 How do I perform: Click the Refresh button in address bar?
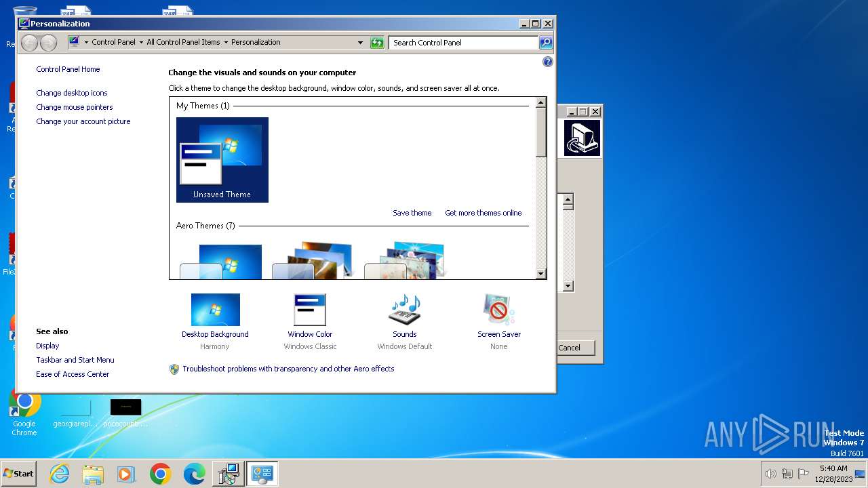377,43
